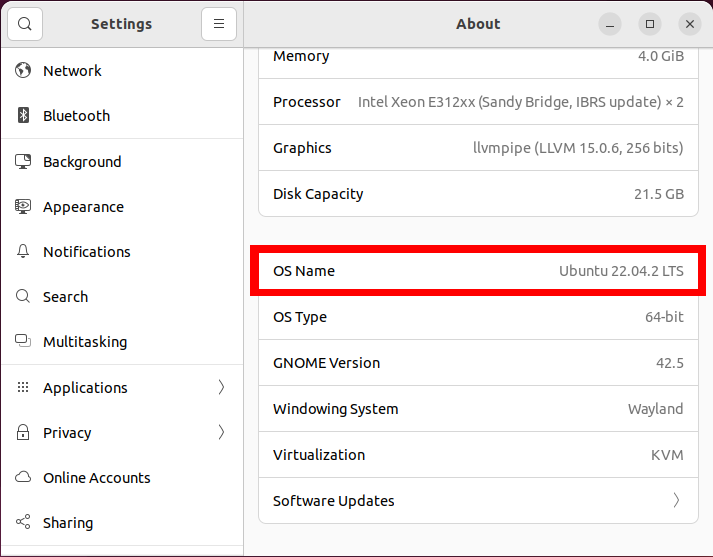Click the Disk Capacity label
Image resolution: width=713 pixels, height=557 pixels.
tap(318, 194)
